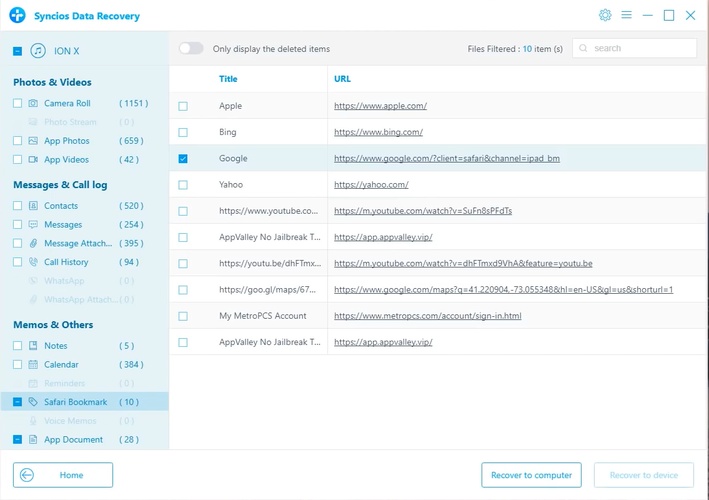Open the Notes category
The height and width of the screenshot is (500, 709).
coord(56,346)
